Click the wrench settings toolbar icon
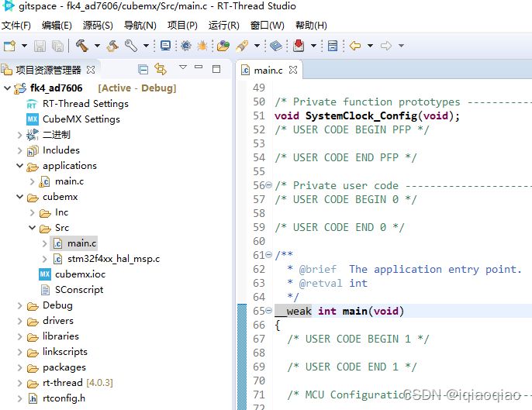 tap(131, 46)
